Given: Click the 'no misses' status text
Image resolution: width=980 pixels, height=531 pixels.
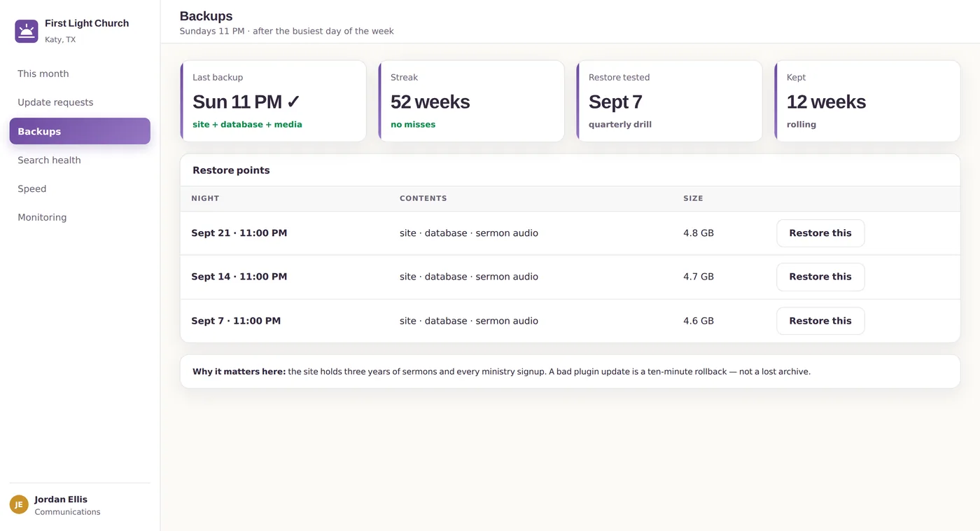Looking at the screenshot, I should tap(413, 125).
